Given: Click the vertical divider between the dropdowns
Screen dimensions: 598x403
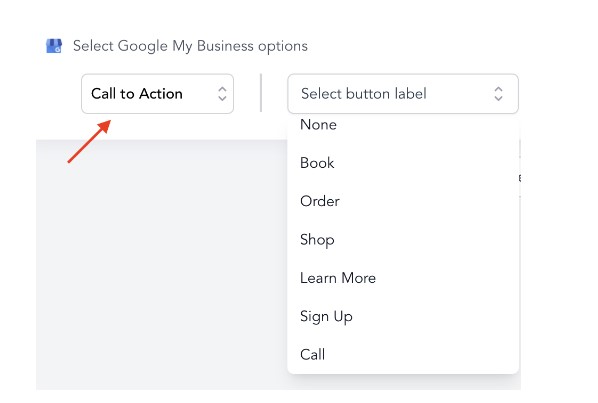Looking at the screenshot, I should click(x=261, y=93).
